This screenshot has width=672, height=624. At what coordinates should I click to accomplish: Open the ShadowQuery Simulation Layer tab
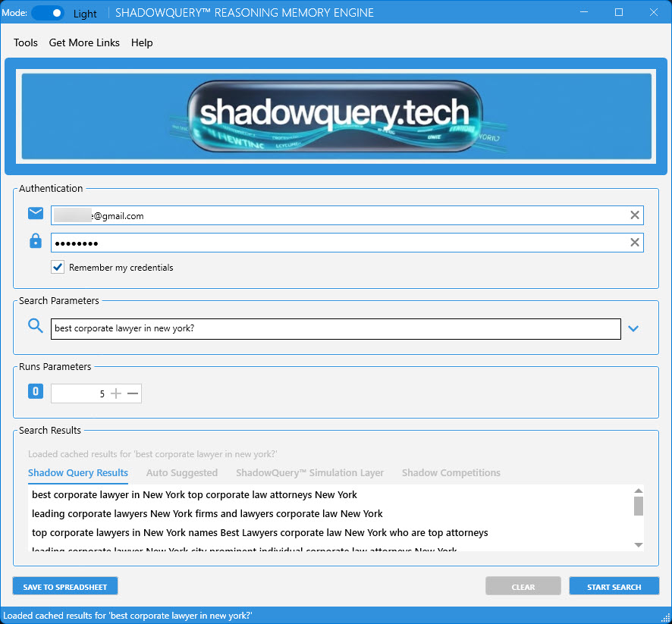click(310, 473)
